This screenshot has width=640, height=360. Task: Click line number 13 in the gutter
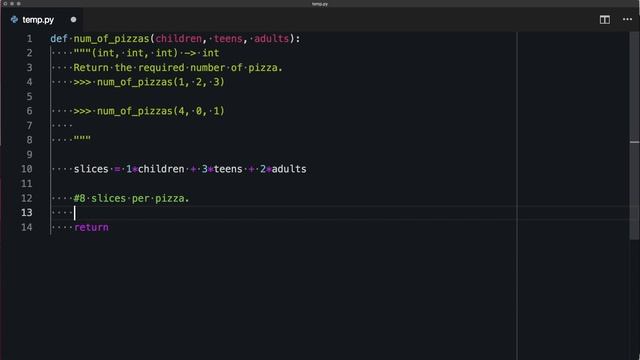[27, 213]
